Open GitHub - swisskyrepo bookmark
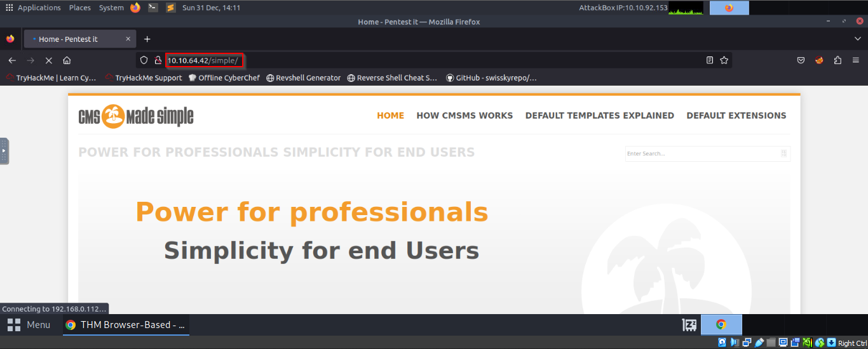Image resolution: width=868 pixels, height=349 pixels. 492,78
